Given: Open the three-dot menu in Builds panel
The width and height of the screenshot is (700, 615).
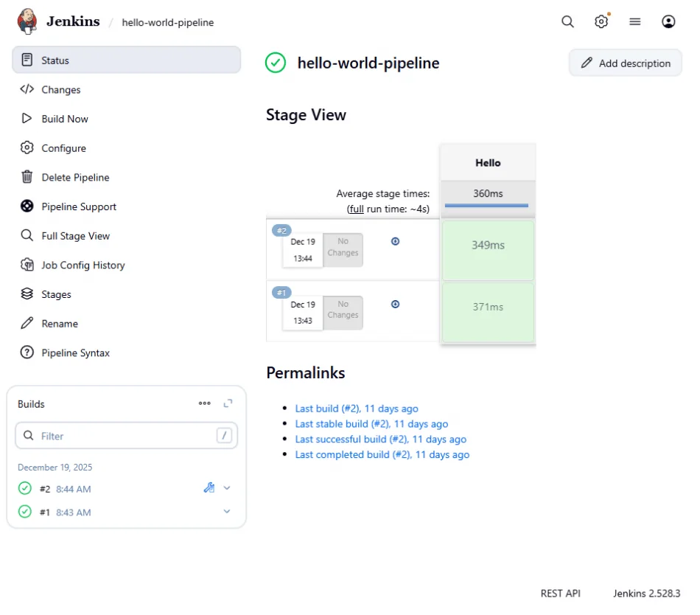Looking at the screenshot, I should [x=204, y=403].
